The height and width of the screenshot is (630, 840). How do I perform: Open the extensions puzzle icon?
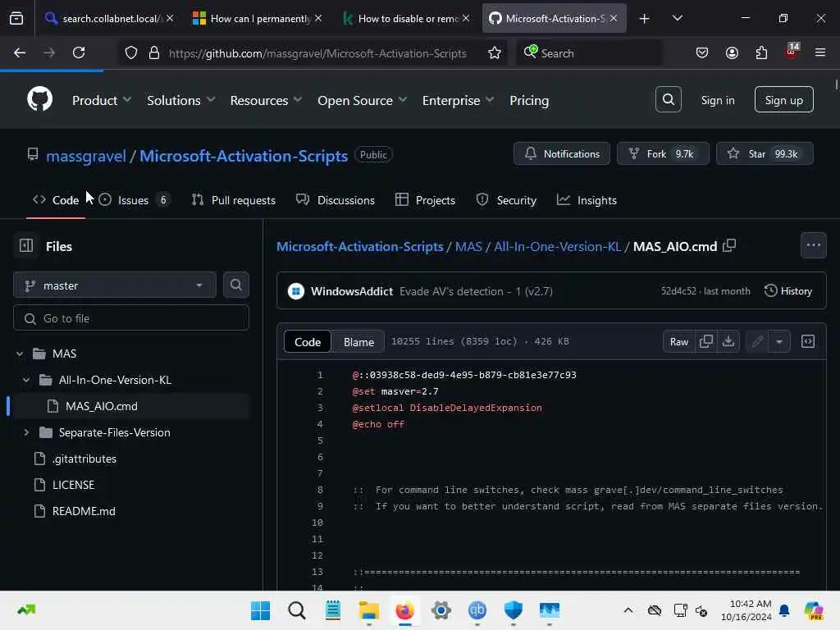tap(761, 52)
